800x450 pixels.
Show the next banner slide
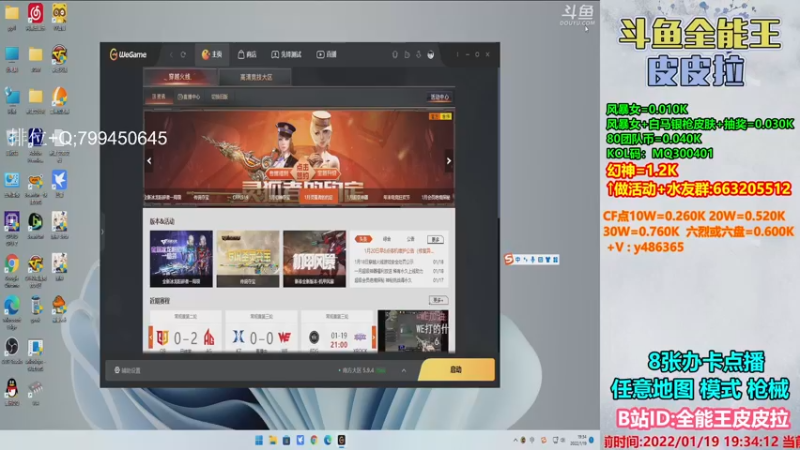448,161
